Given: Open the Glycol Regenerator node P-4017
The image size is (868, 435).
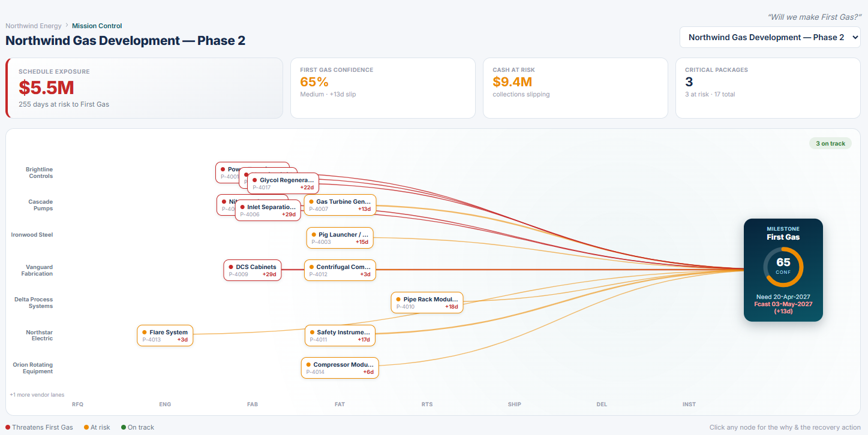Looking at the screenshot, I should [283, 183].
